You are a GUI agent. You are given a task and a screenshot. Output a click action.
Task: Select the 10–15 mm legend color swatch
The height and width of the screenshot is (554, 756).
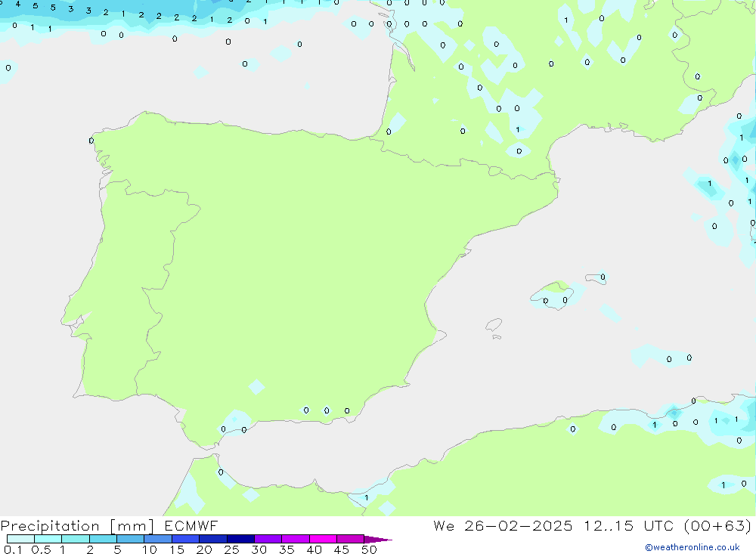coord(158,539)
